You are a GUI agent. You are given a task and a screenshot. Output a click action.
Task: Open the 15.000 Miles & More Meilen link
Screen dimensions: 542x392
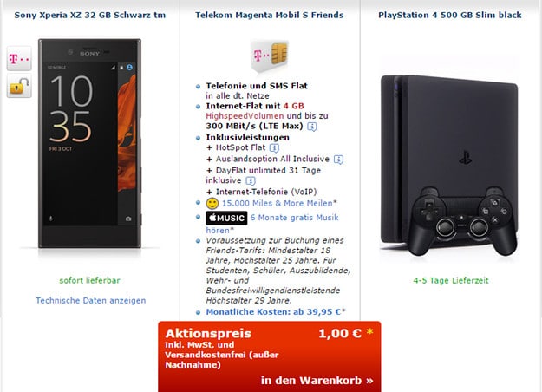point(279,203)
